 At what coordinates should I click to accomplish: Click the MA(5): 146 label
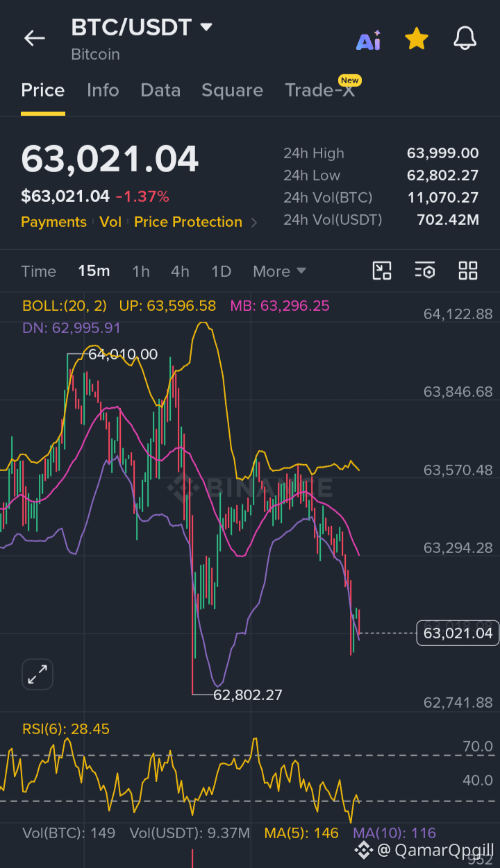pos(301,833)
